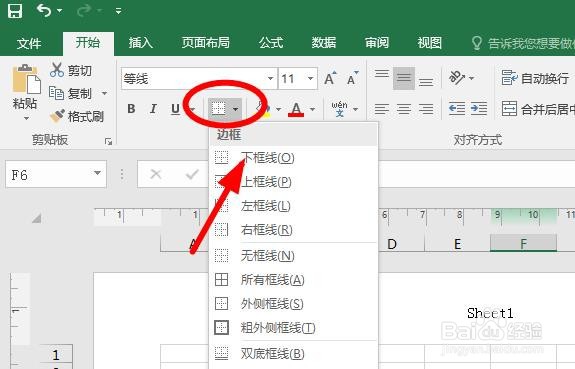575x369 pixels.
Task: Click the 剪切 scissors button
Action: [71, 70]
